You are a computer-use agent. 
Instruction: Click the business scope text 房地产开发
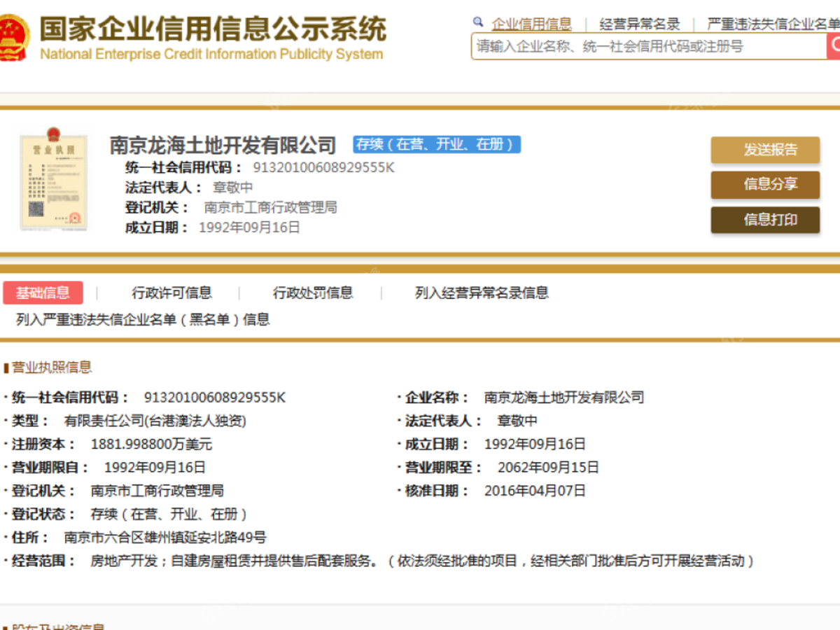pos(124,561)
